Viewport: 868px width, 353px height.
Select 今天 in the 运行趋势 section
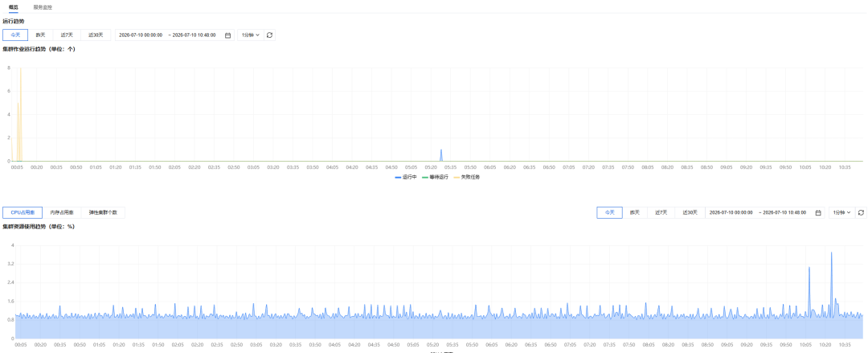15,35
